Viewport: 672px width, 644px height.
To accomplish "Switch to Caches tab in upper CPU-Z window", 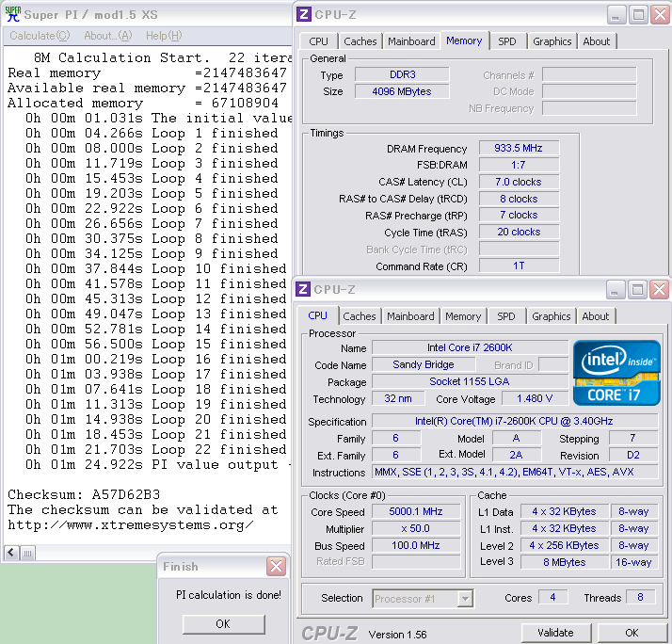I will [x=360, y=41].
